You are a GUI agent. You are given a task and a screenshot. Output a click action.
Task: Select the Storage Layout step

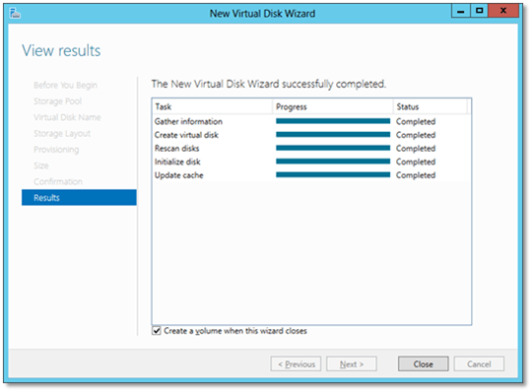pos(62,133)
